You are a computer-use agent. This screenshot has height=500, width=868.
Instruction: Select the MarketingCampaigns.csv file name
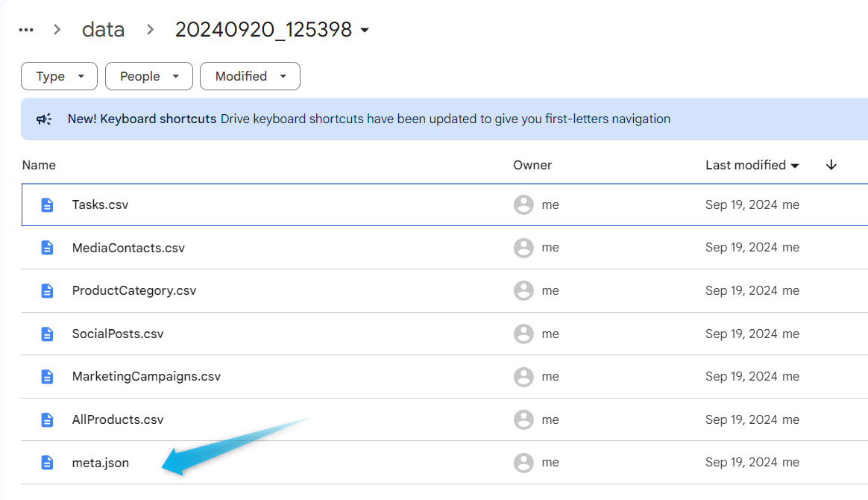[146, 376]
